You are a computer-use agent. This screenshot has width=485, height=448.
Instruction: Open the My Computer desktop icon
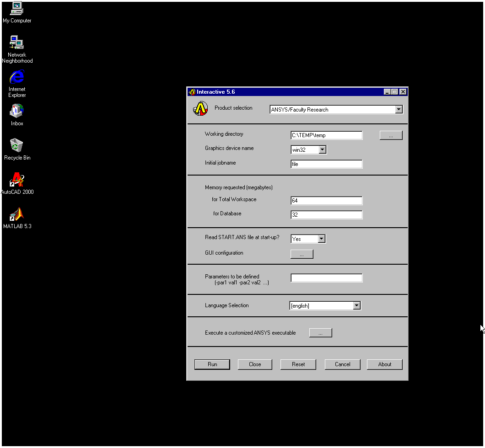click(17, 9)
